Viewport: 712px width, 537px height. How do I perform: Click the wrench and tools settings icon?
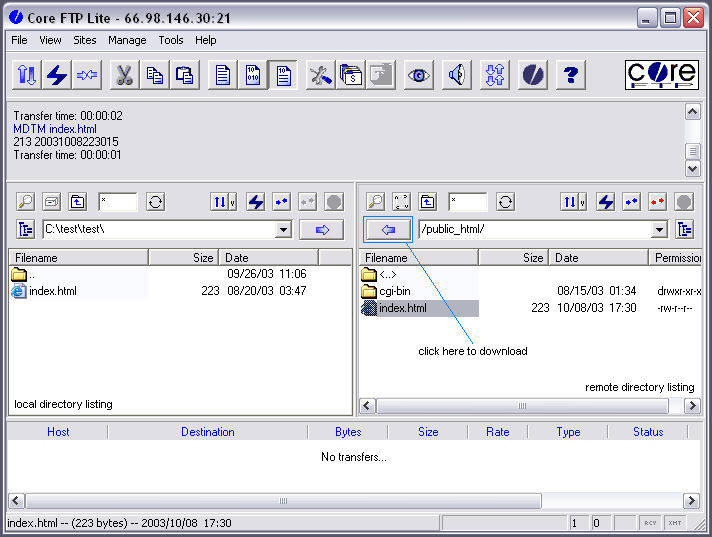point(320,75)
